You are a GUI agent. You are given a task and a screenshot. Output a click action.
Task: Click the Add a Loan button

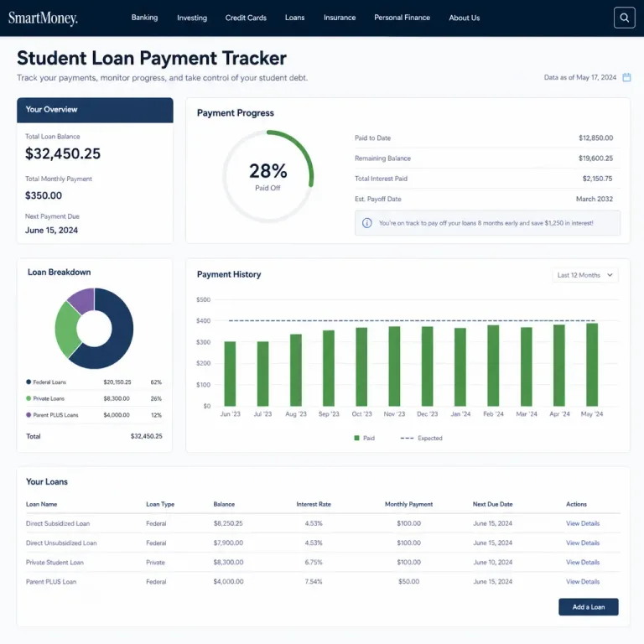588,607
